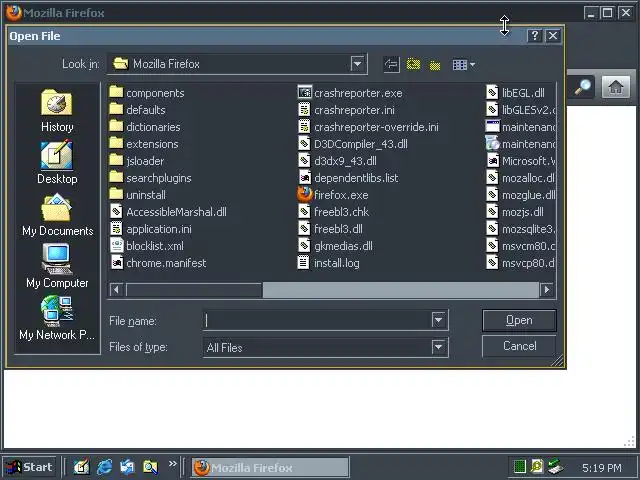The height and width of the screenshot is (480, 640).
Task: Select install.log file
Action: pyautogui.click(x=329, y=263)
